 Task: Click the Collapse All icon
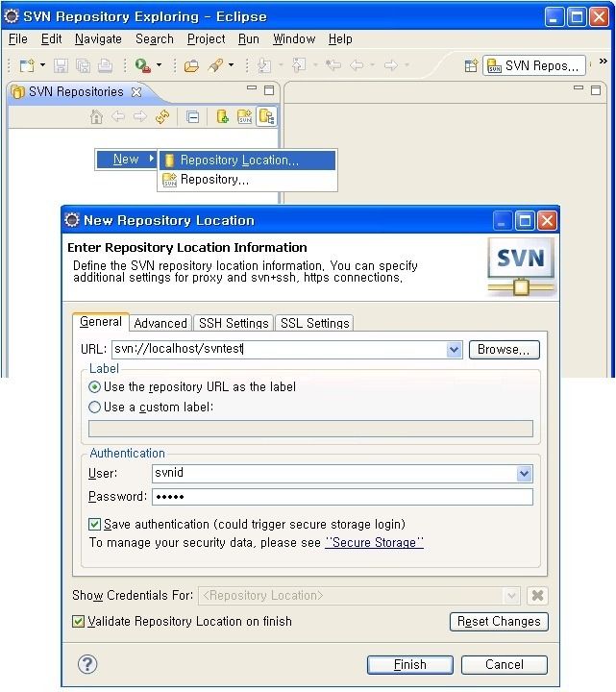(192, 117)
